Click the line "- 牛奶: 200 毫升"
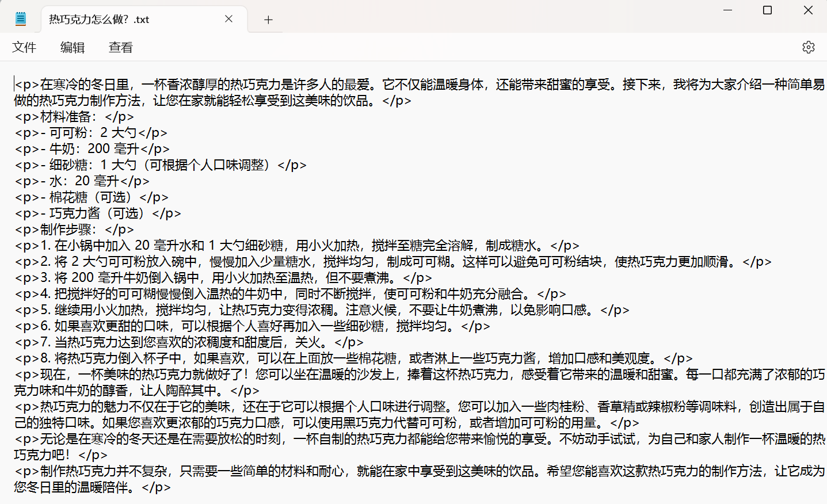This screenshot has height=504, width=827. 92,149
